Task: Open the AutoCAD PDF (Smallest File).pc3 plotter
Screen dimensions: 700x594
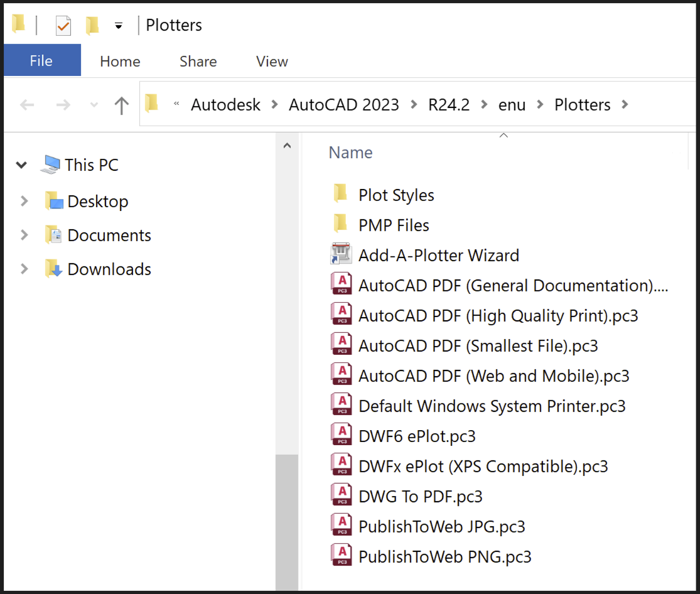Action: pyautogui.click(x=477, y=345)
